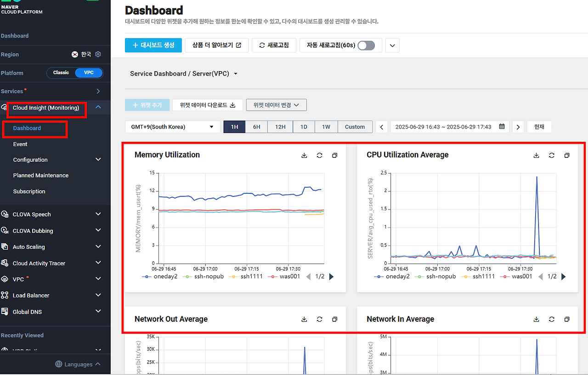Go to next legend page in Memory chart

(x=332, y=276)
